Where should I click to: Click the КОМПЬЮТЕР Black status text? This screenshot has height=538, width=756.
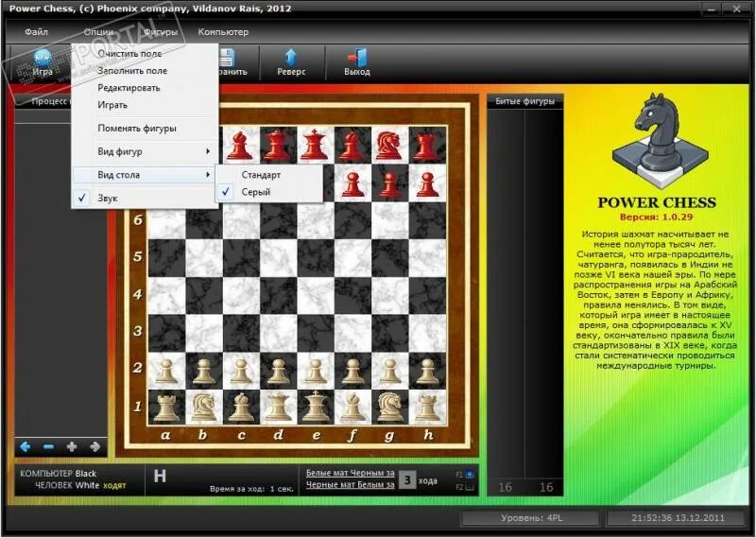tap(58, 474)
